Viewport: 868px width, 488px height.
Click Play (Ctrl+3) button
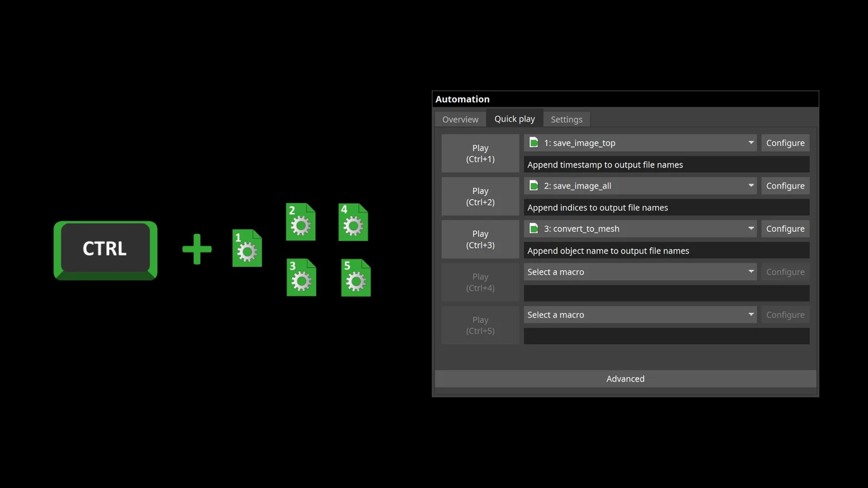(480, 239)
